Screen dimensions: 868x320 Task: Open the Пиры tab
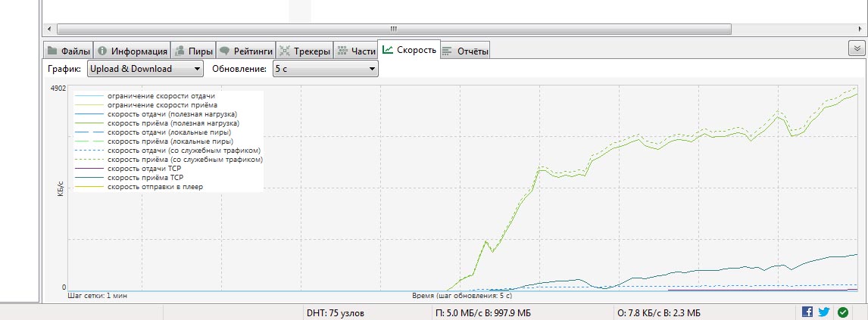click(193, 51)
